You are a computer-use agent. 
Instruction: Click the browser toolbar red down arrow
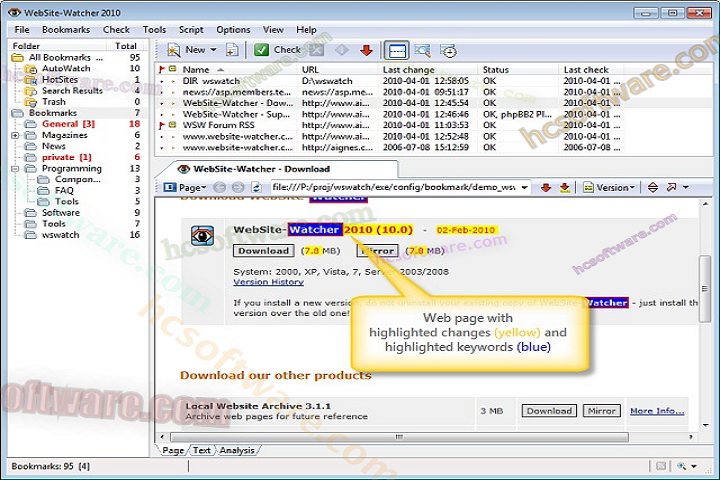546,187
